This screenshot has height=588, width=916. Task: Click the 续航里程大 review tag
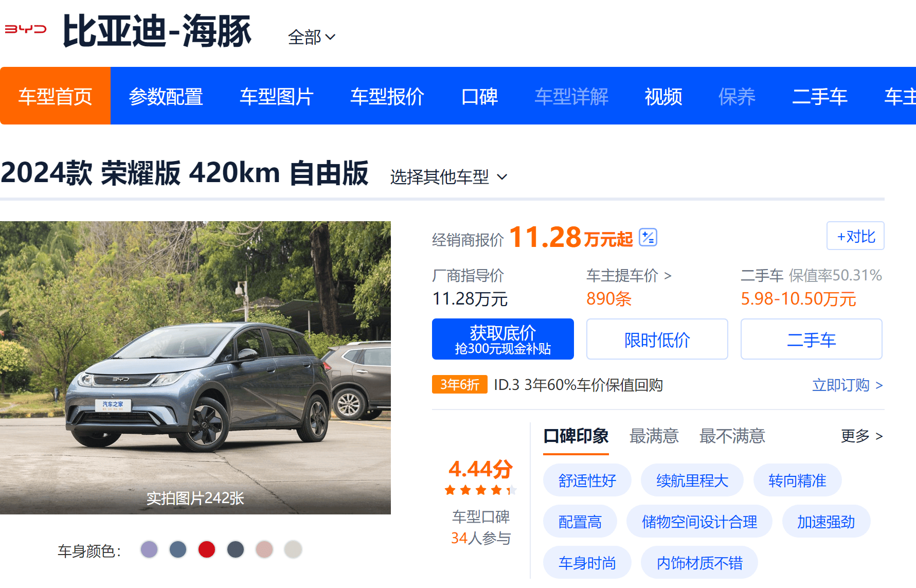[692, 480]
